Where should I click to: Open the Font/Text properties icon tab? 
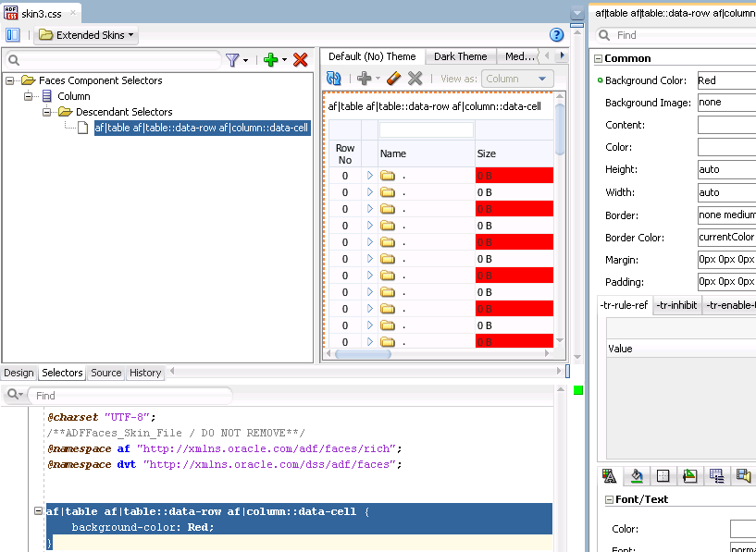(610, 476)
